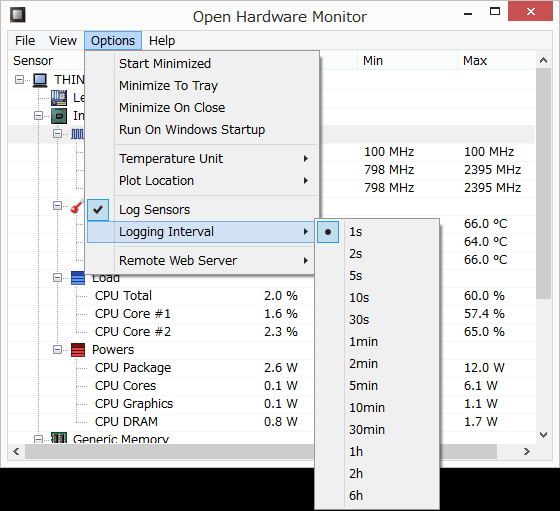Choose 10s logging interval
Screen dimensions: 560x511
[x=377, y=298]
